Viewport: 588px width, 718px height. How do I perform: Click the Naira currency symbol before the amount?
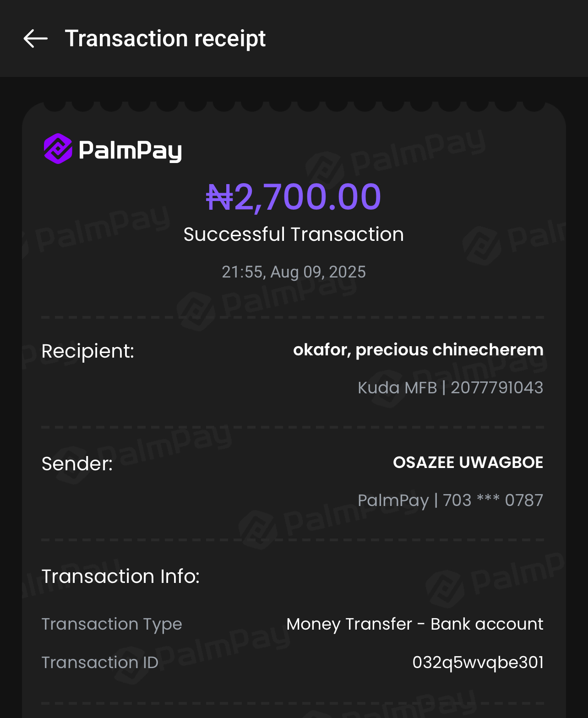point(219,198)
